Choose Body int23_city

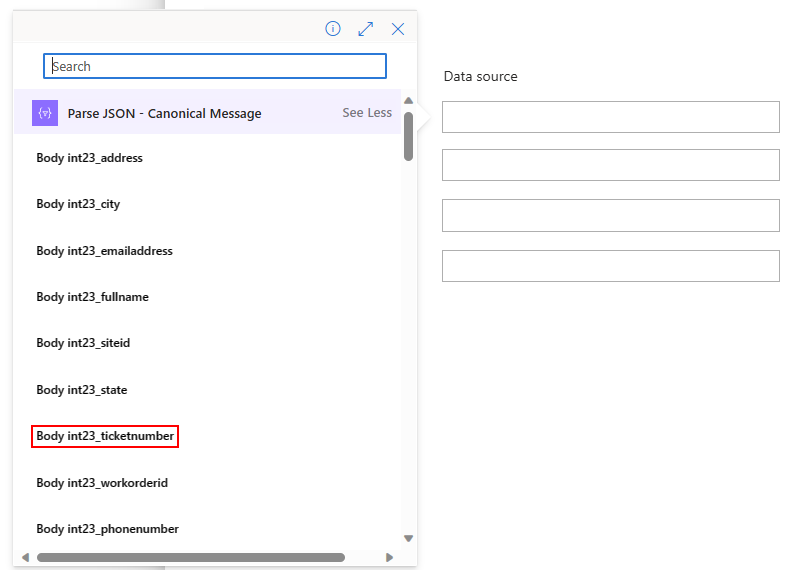tap(78, 204)
